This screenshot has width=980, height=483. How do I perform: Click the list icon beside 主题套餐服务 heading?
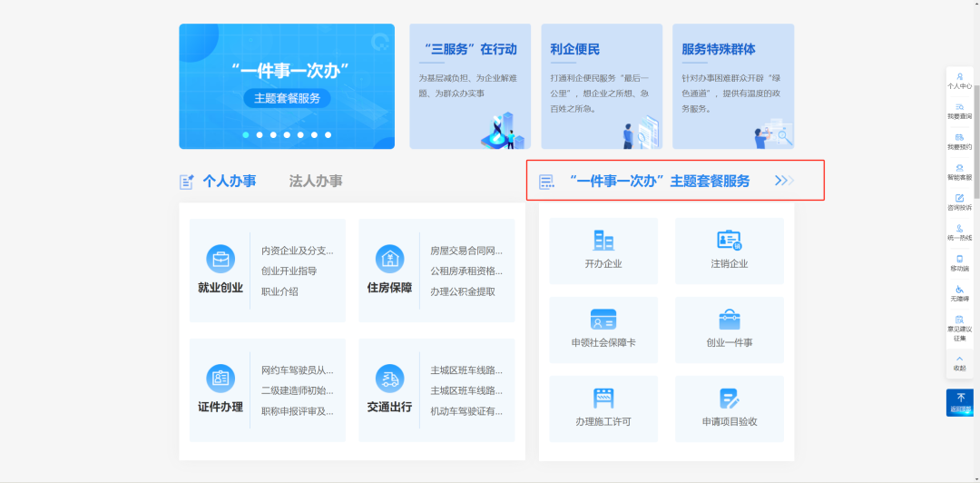click(x=547, y=182)
